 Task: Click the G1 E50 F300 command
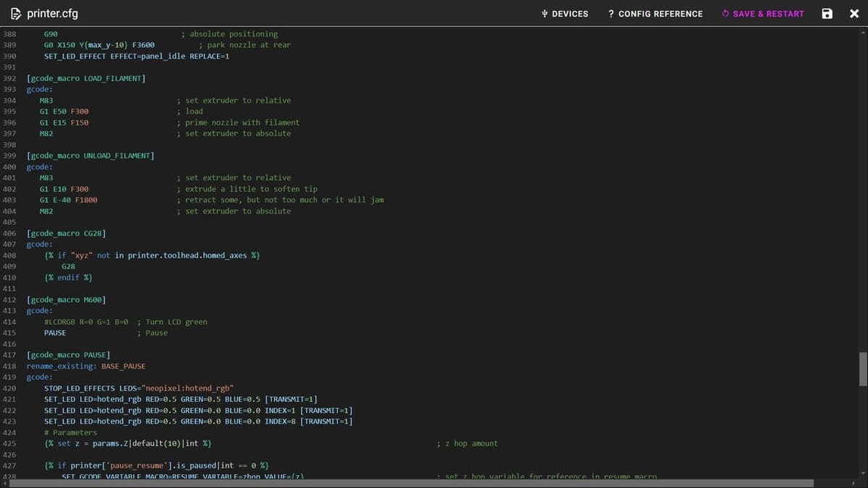(x=64, y=111)
